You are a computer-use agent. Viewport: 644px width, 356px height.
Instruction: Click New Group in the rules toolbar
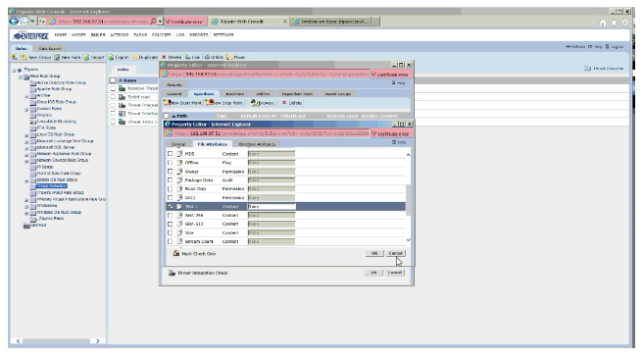click(36, 57)
